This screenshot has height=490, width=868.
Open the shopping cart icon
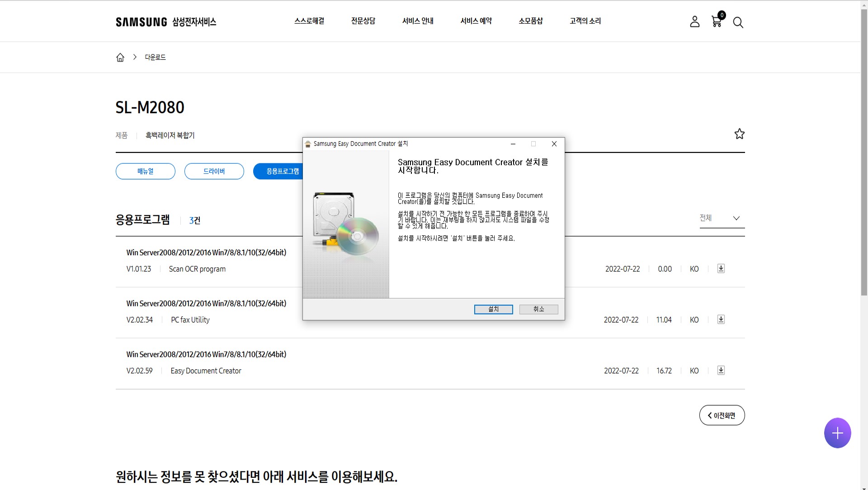(716, 22)
